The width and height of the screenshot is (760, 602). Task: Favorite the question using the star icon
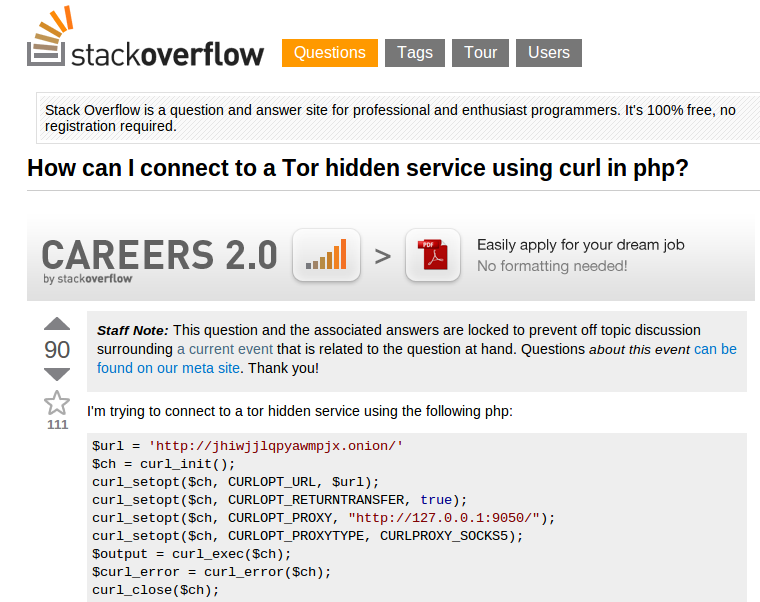click(x=57, y=403)
